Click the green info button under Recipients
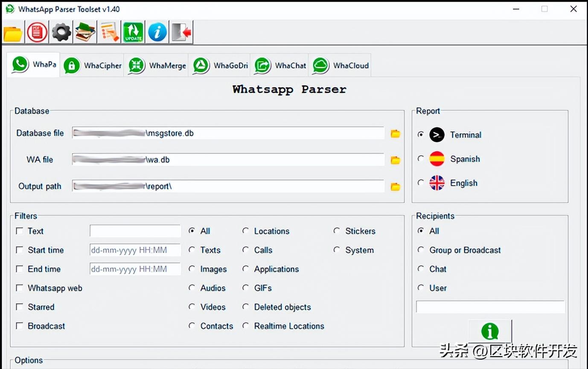The image size is (588, 369). 489,331
